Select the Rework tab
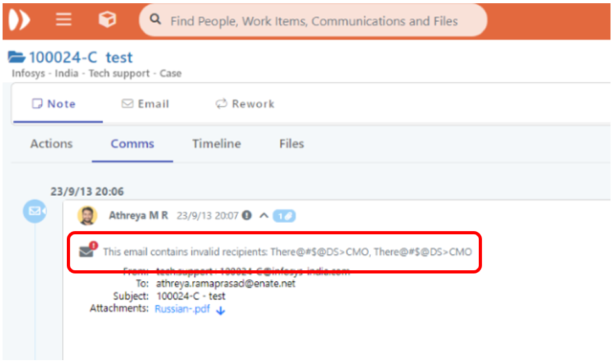The height and width of the screenshot is (364, 615). point(245,104)
